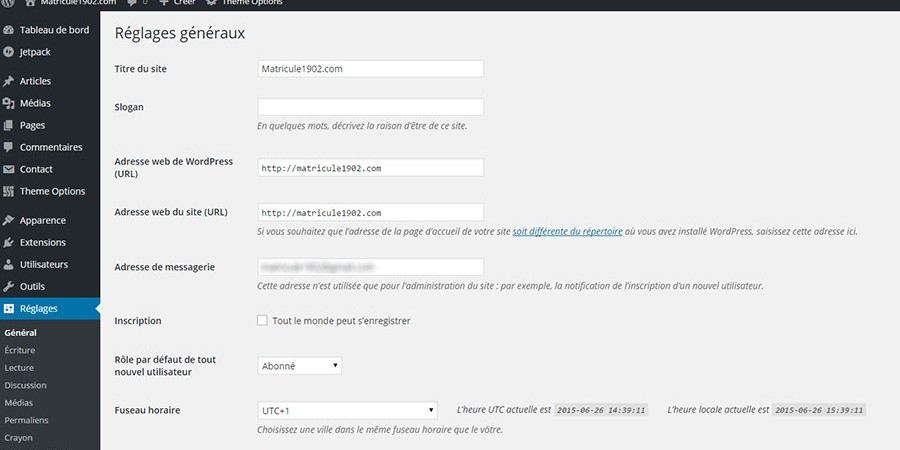Click the empty Slogan field
The height and width of the screenshot is (450, 900).
click(371, 107)
